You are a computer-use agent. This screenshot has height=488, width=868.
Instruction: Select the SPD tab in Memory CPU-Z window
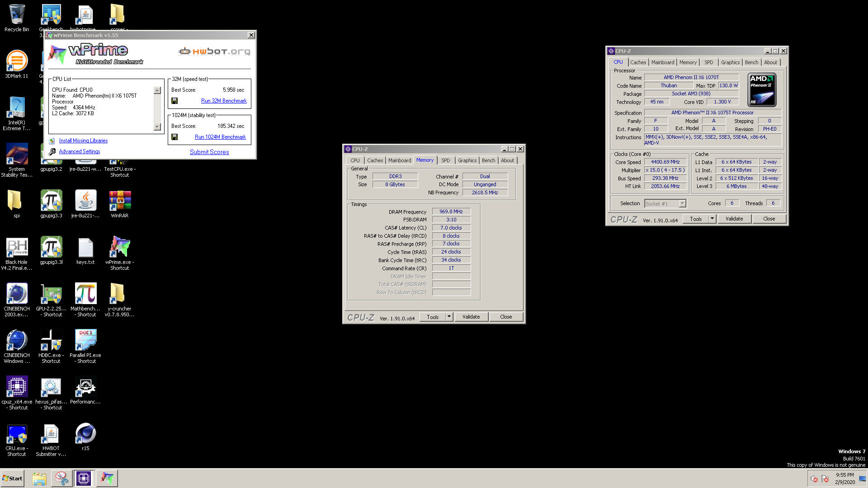(x=445, y=160)
